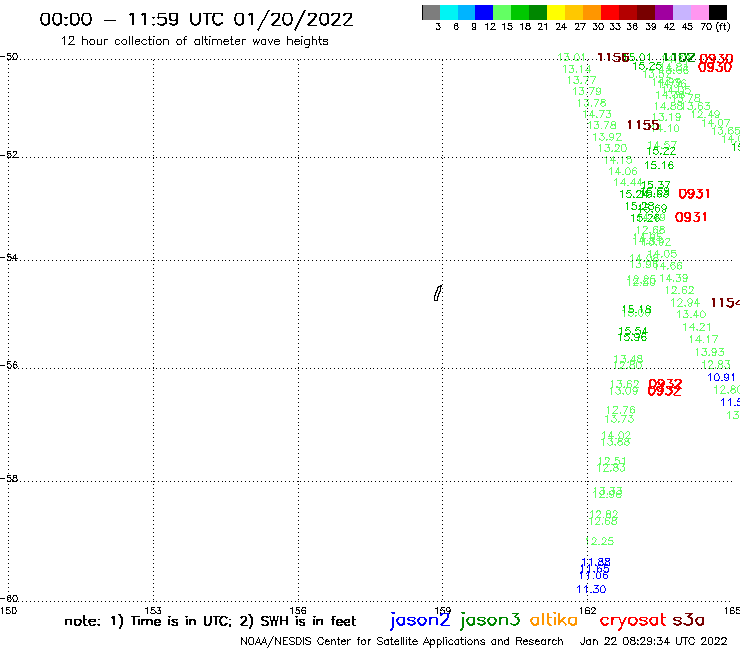Click the wave height value '14.17'
This screenshot has height=650, width=740.
point(703,339)
